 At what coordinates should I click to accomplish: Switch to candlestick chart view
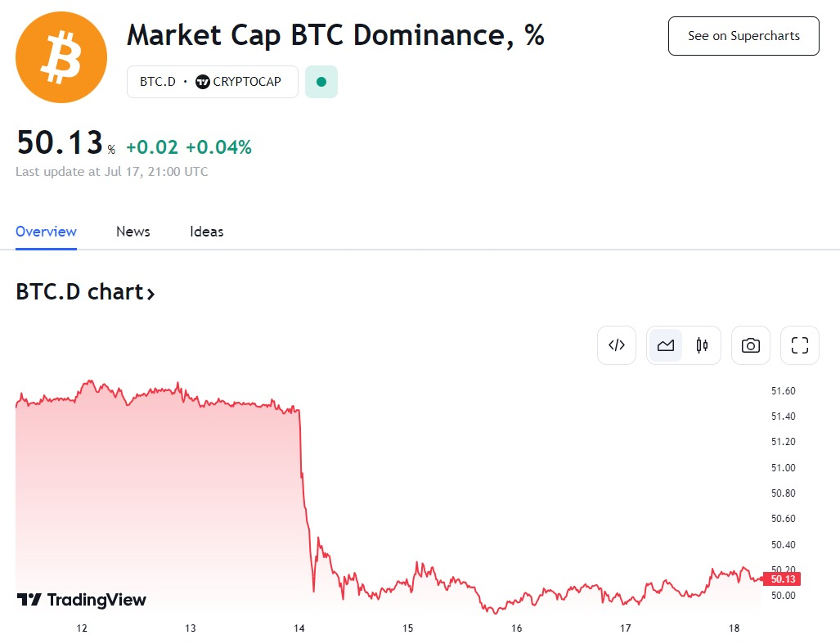[702, 345]
